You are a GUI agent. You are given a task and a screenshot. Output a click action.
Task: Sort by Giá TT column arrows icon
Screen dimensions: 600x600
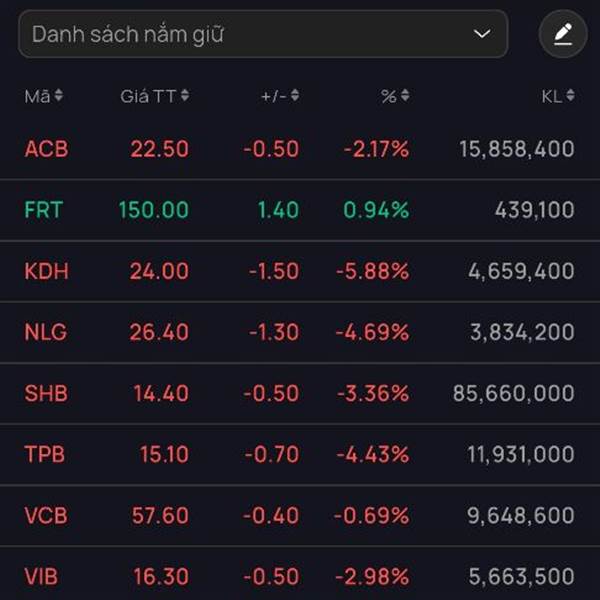coord(185,95)
